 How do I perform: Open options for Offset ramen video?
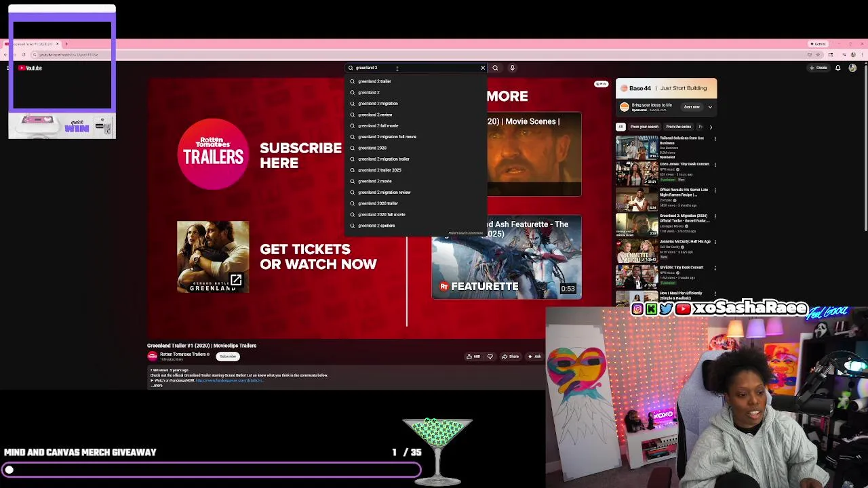[715, 190]
